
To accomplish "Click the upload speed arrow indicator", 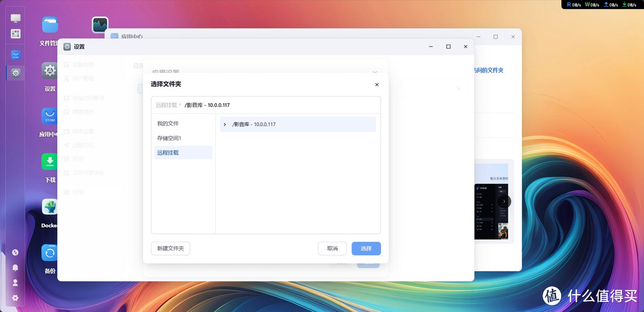I will (611, 5).
